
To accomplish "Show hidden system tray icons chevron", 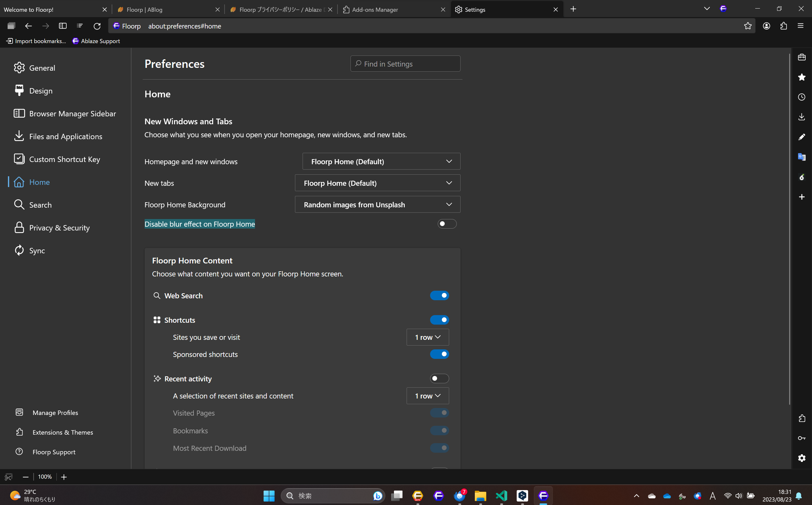I will click(636, 496).
